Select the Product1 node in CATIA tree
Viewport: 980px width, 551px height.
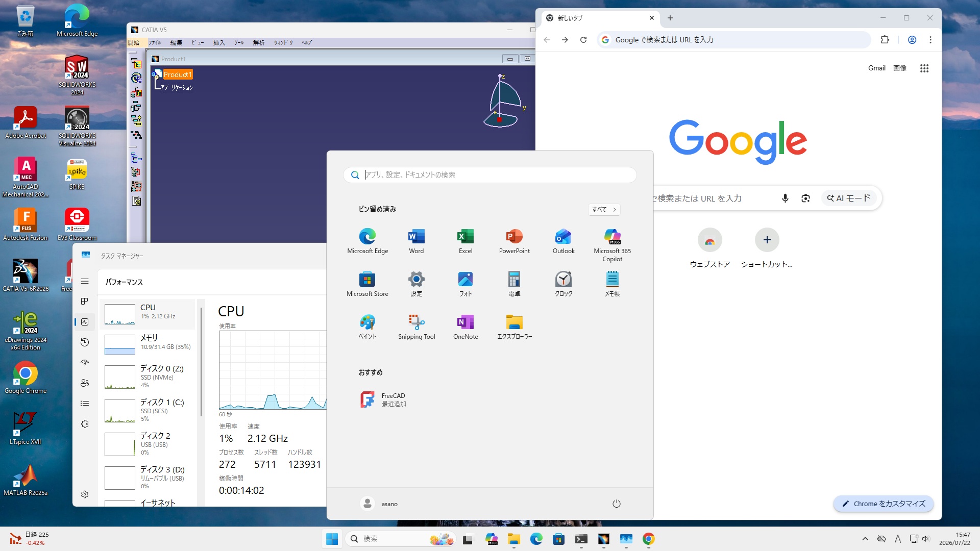(177, 74)
